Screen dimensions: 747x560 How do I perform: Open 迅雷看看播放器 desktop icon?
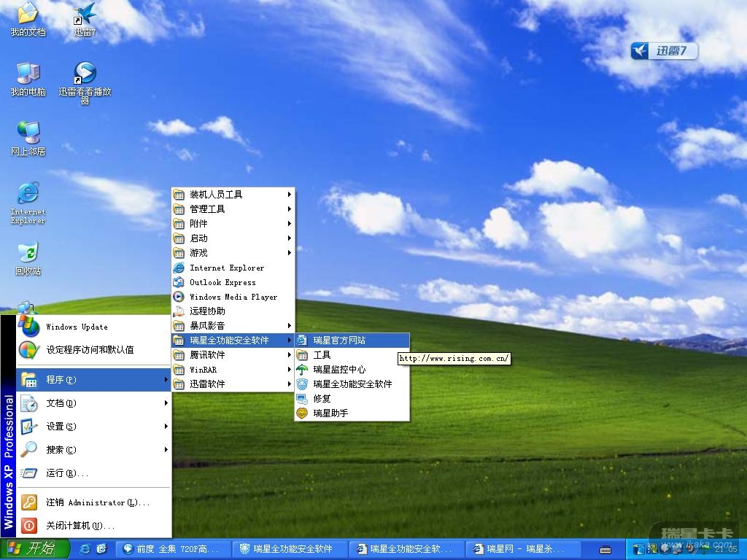(85, 74)
